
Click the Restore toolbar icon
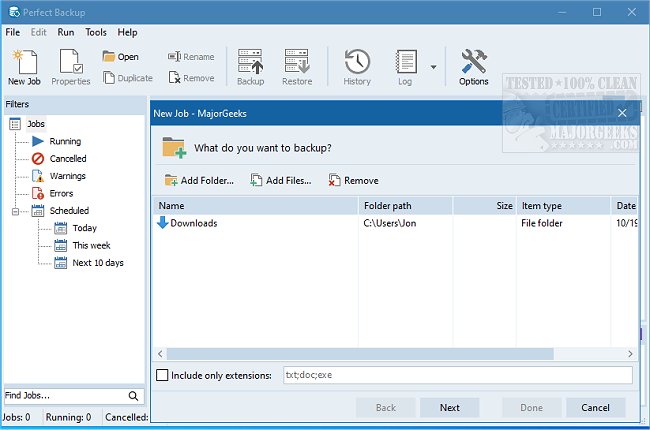pyautogui.click(x=297, y=67)
